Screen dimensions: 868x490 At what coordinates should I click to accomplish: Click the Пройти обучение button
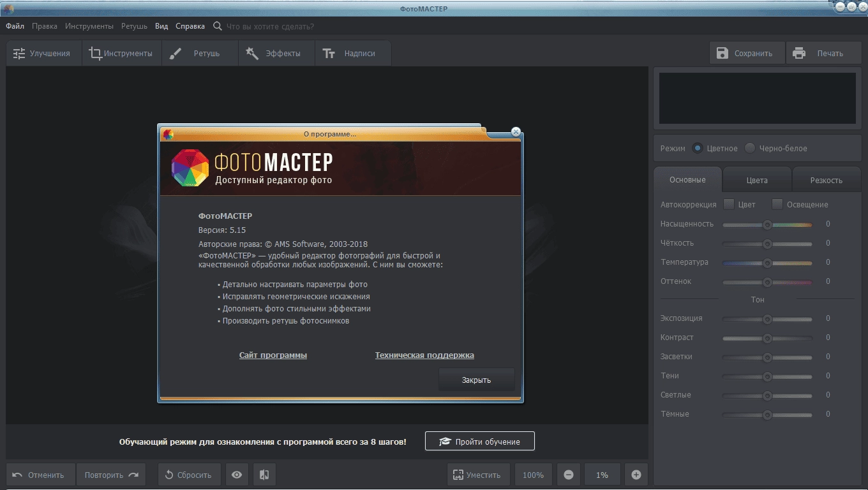point(480,442)
